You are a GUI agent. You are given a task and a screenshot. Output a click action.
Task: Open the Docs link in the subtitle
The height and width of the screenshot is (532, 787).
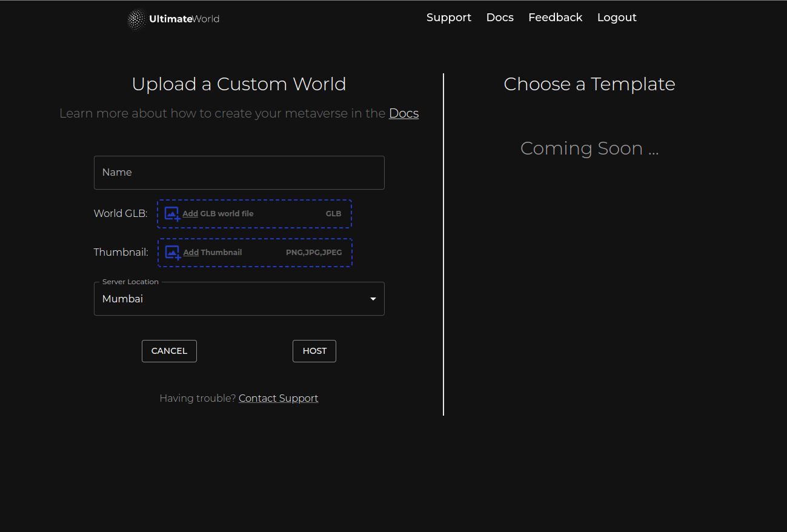[403, 113]
